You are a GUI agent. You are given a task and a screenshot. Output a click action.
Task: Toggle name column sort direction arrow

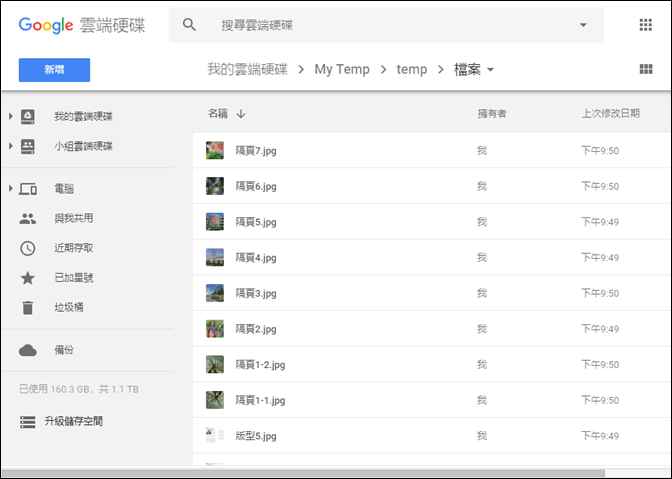coord(241,114)
